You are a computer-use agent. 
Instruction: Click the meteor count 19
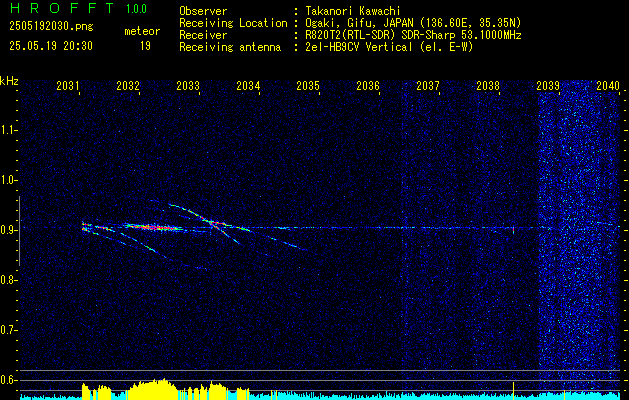click(x=145, y=46)
